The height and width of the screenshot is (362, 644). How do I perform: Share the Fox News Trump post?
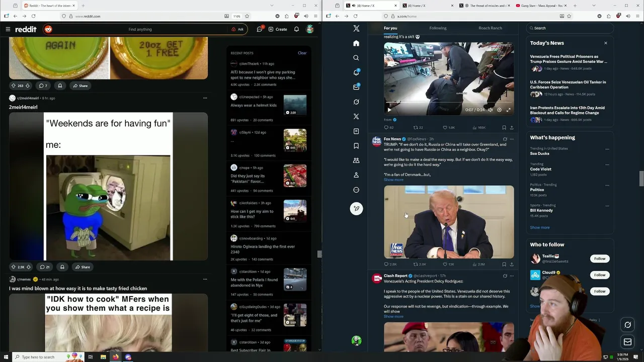(x=512, y=264)
